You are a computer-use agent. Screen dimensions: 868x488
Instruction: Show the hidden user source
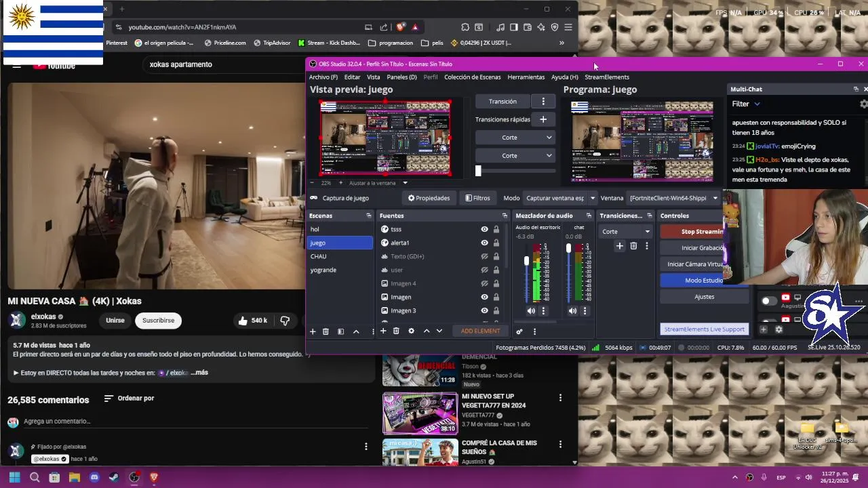click(484, 270)
